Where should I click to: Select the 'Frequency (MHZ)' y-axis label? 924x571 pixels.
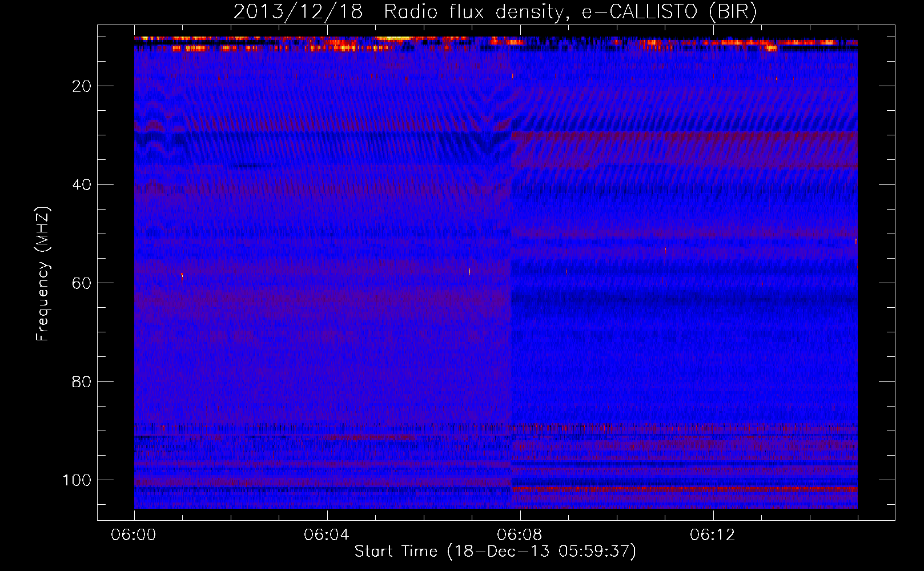(x=43, y=274)
